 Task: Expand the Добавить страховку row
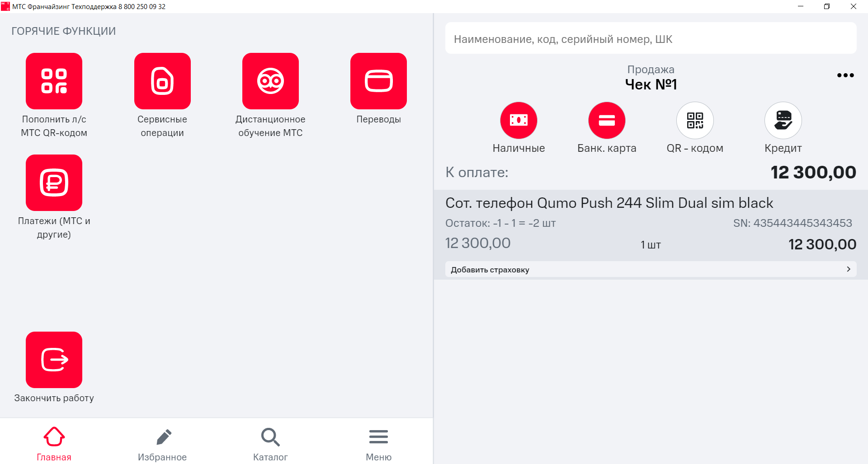tap(651, 269)
